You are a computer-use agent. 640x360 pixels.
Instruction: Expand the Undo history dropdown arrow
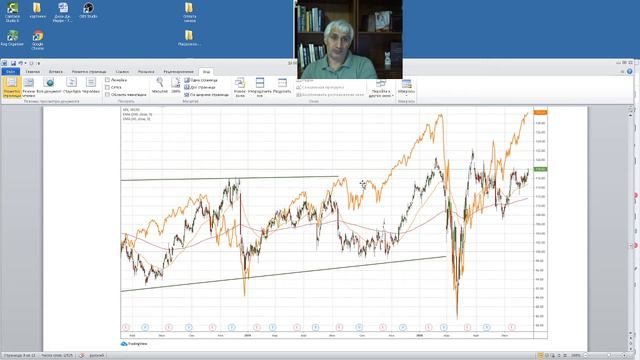(25, 63)
